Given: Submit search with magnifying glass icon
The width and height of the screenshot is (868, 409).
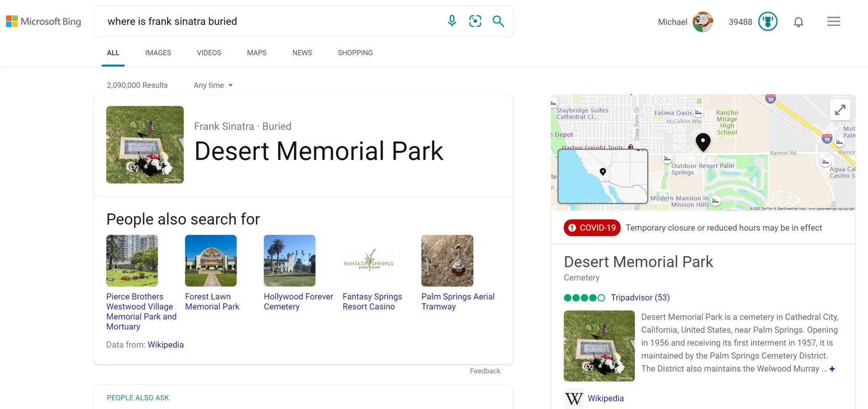Looking at the screenshot, I should point(498,21).
